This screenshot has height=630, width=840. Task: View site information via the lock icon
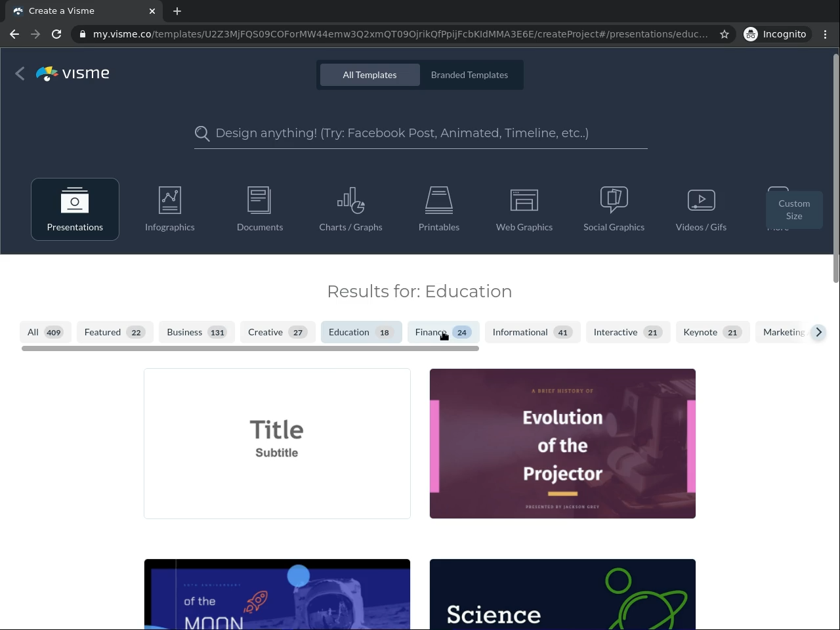click(82, 34)
